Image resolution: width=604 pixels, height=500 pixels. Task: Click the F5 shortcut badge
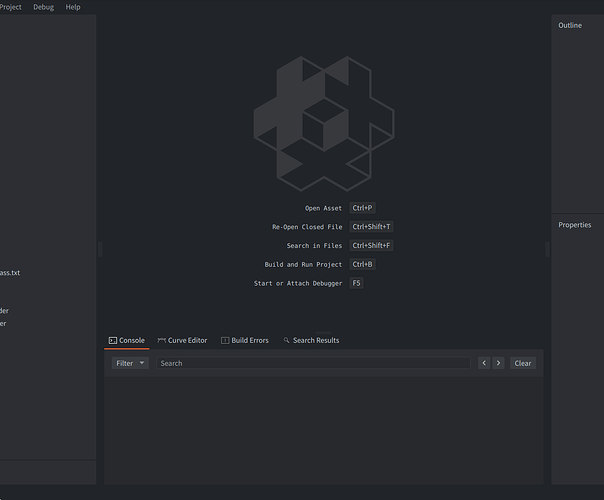356,283
